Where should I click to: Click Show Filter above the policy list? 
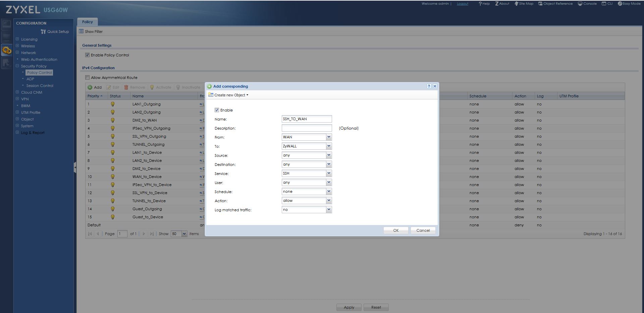tap(93, 31)
